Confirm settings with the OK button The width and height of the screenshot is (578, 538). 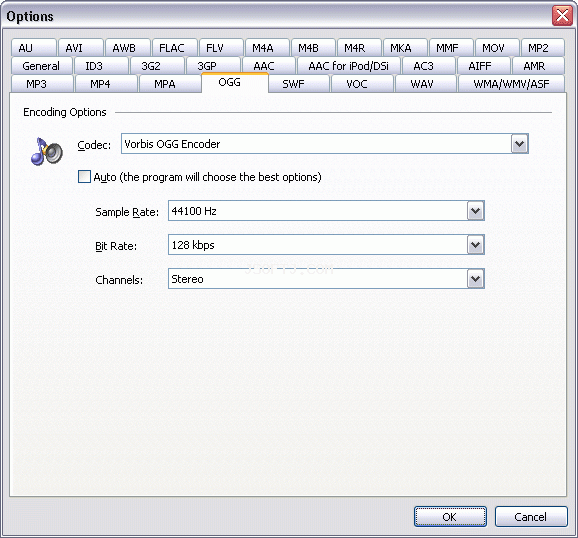point(450,517)
